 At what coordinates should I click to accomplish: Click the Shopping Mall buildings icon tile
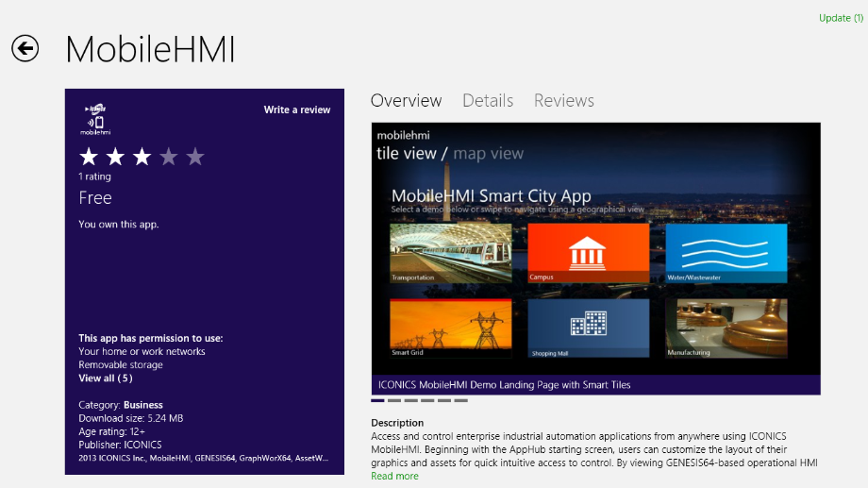click(588, 328)
